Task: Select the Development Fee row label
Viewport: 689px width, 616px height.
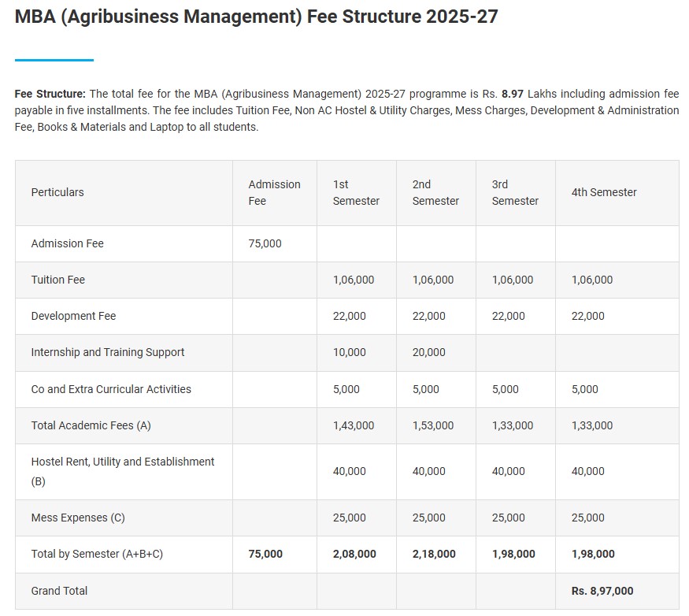Action: (73, 316)
